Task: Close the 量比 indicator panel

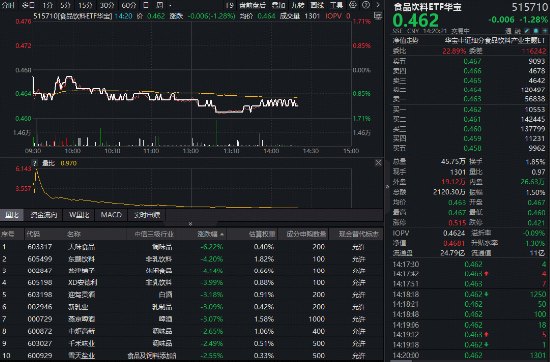Action: coord(378,163)
